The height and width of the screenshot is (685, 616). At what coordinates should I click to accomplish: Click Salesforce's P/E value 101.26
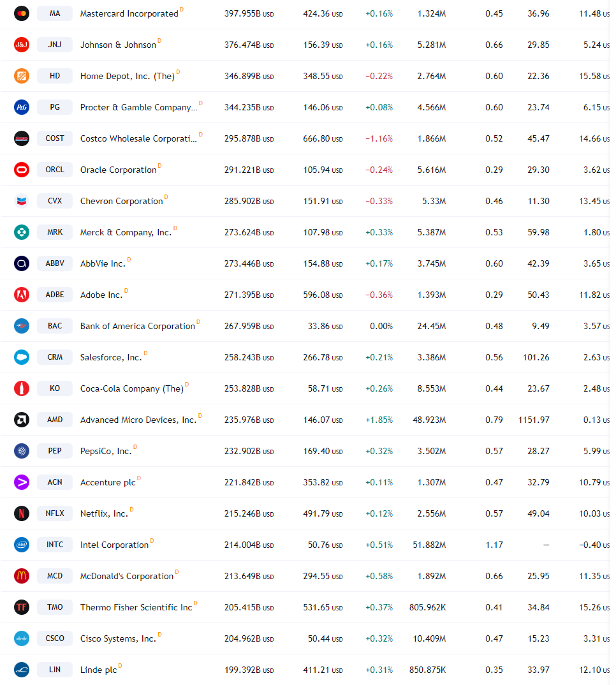[x=536, y=357]
